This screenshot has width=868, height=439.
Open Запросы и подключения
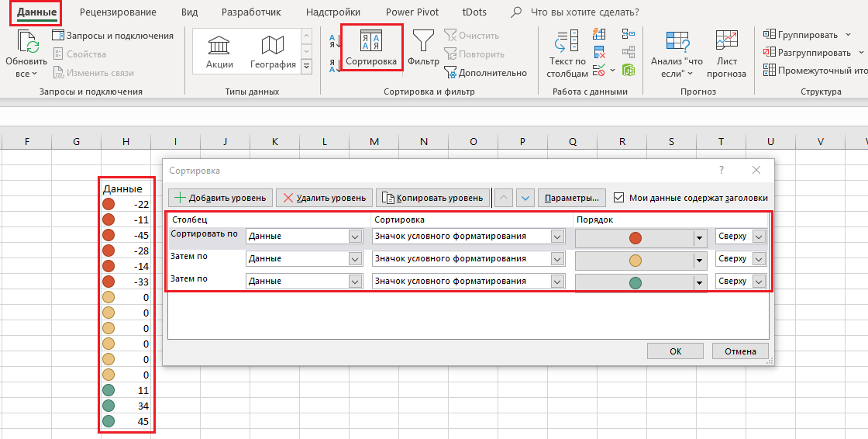coord(113,36)
